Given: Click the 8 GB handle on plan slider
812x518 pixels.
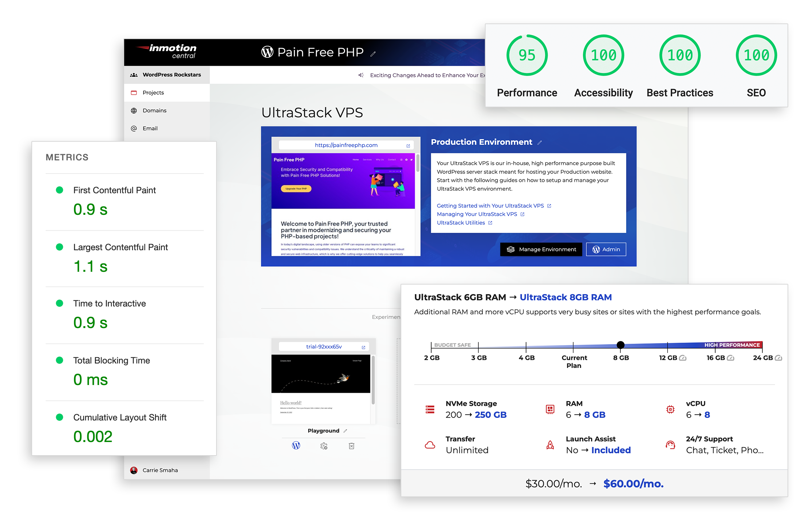Looking at the screenshot, I should 620,345.
